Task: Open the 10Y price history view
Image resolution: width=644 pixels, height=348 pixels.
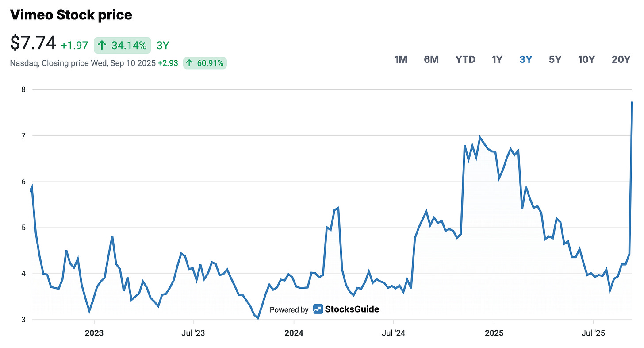Action: pyautogui.click(x=586, y=59)
